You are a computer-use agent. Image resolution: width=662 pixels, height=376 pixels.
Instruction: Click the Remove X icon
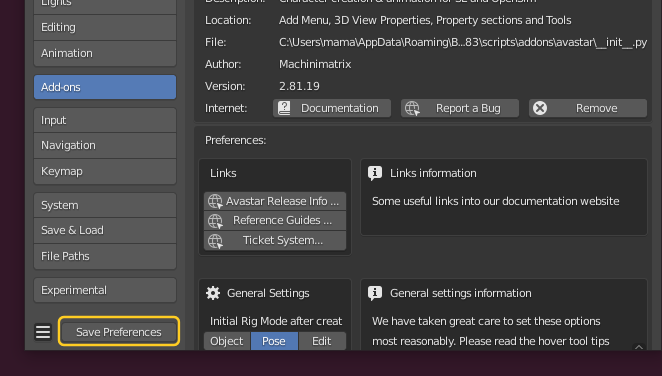(x=540, y=108)
